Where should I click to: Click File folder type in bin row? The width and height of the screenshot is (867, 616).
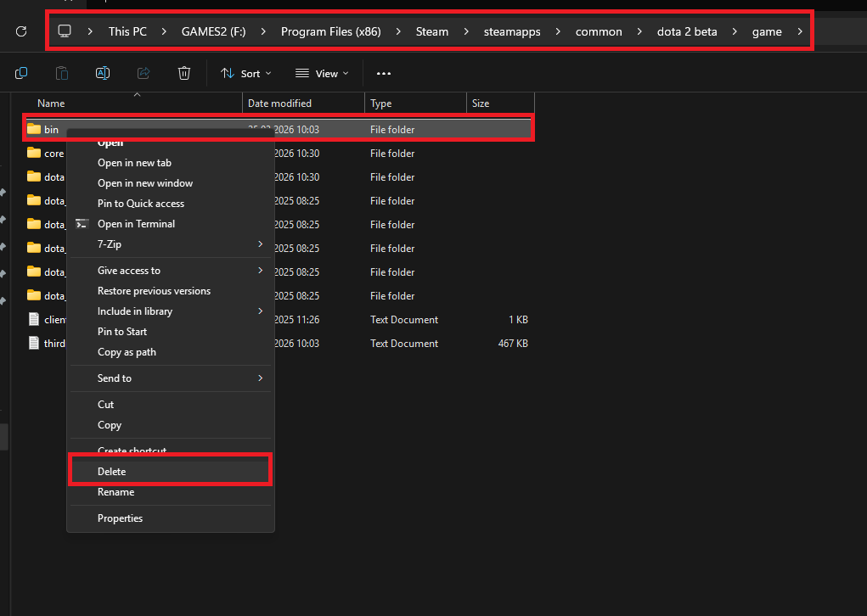tap(392, 129)
